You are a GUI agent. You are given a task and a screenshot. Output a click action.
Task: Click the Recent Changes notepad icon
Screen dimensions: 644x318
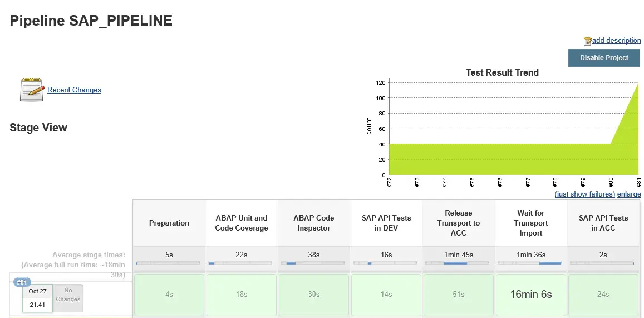click(x=32, y=90)
